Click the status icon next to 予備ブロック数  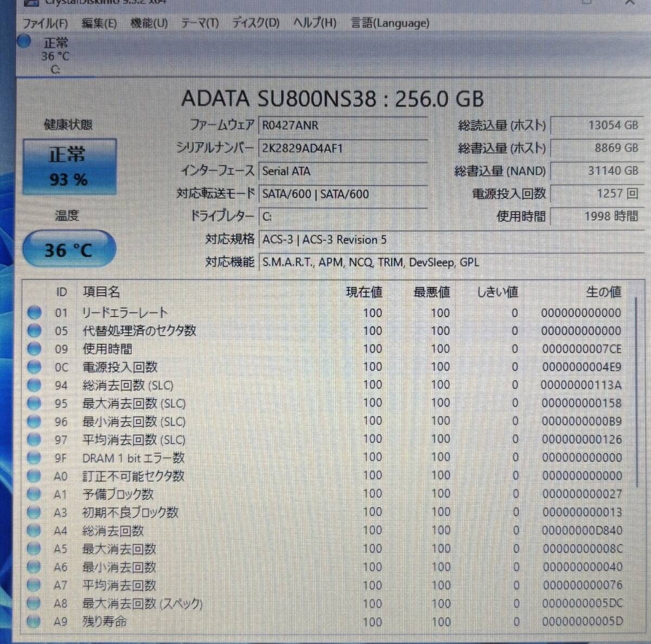(x=34, y=494)
